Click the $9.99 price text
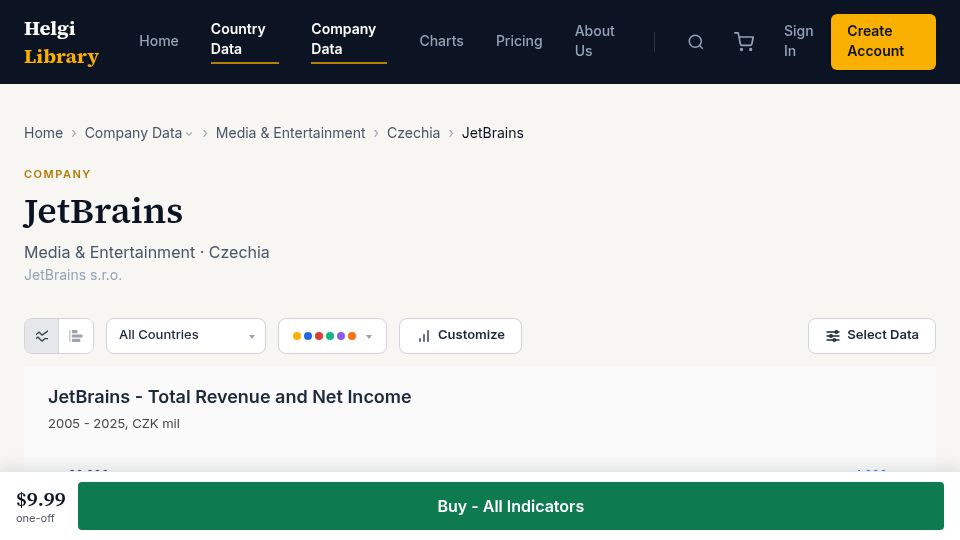The image size is (960, 540). (x=40, y=500)
